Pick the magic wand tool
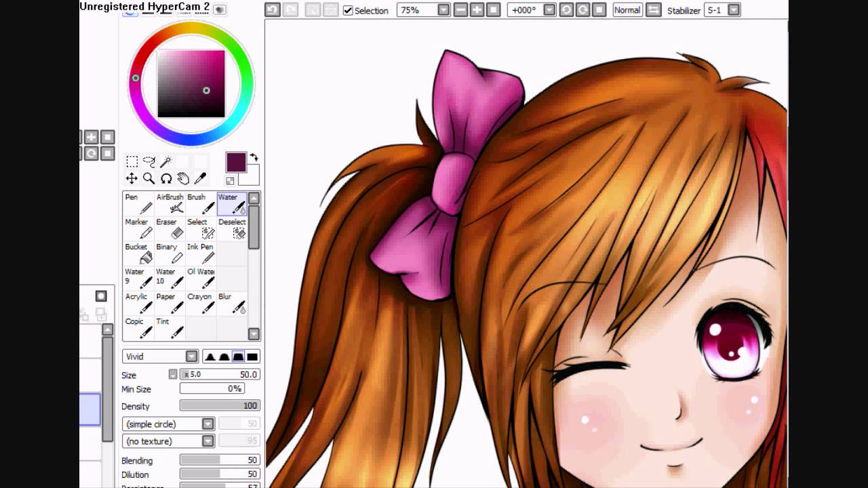Viewport: 868px width, 488px height. click(x=166, y=161)
